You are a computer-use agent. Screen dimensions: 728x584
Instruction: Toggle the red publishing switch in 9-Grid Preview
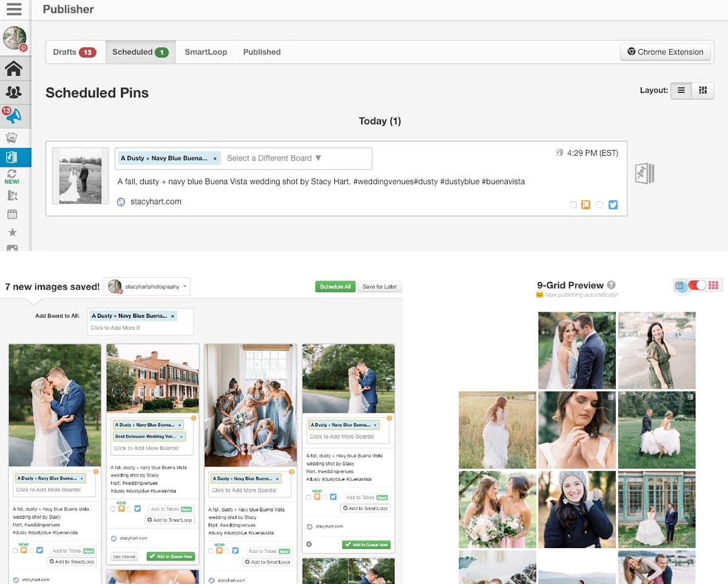[x=698, y=285]
